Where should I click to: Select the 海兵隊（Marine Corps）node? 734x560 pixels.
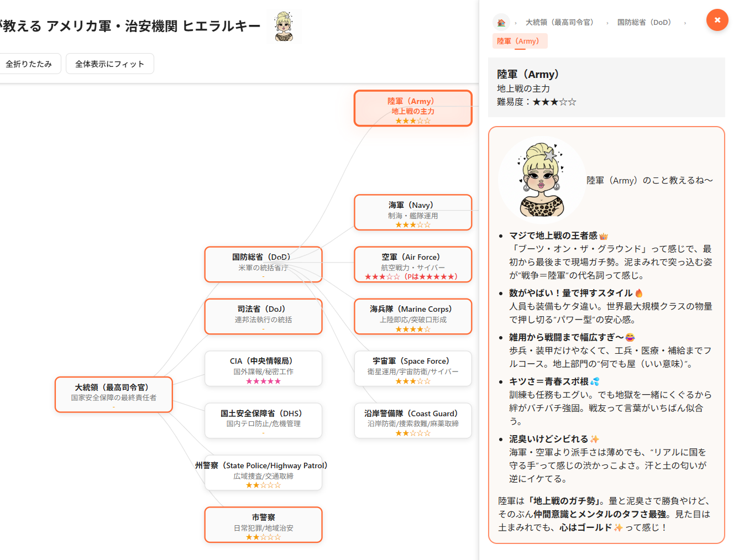coord(413,317)
